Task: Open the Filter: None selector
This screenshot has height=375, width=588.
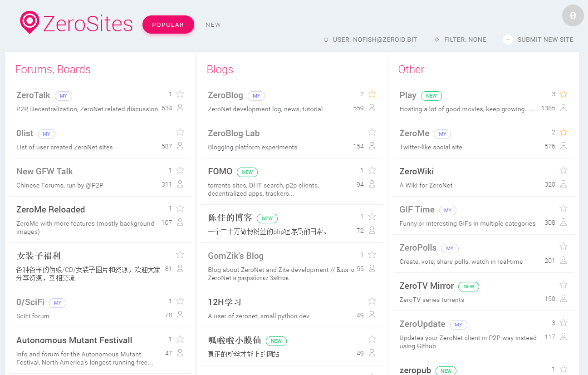Action: 460,39
